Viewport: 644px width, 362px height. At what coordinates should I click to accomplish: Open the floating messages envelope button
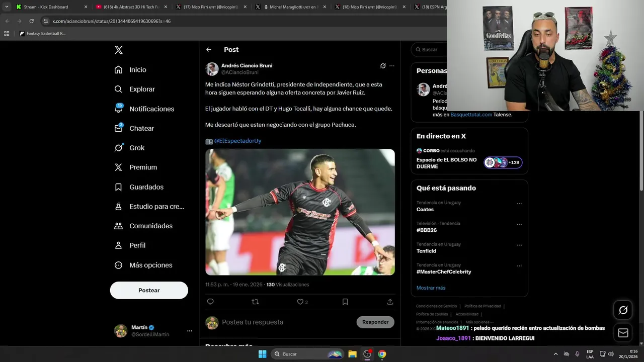(x=623, y=333)
